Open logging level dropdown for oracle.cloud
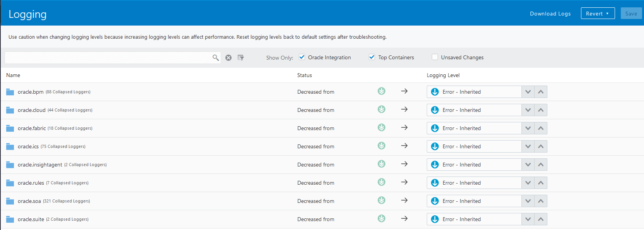 pyautogui.click(x=474, y=110)
